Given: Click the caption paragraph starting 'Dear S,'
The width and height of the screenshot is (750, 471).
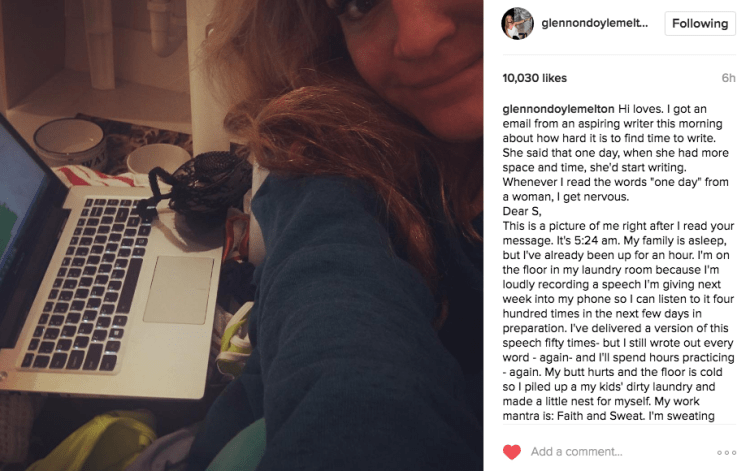Looking at the screenshot, I should tap(522, 211).
